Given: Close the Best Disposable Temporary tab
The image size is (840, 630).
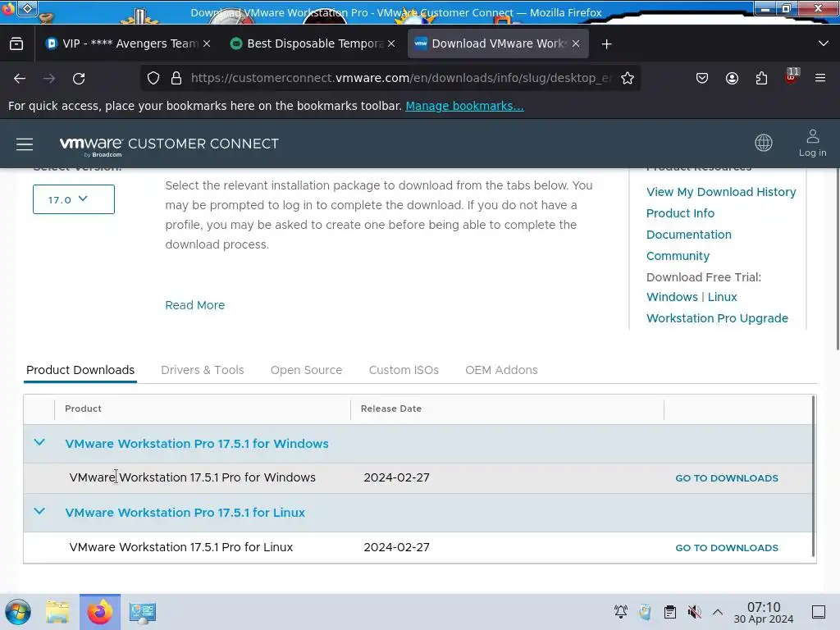Looking at the screenshot, I should coord(391,44).
